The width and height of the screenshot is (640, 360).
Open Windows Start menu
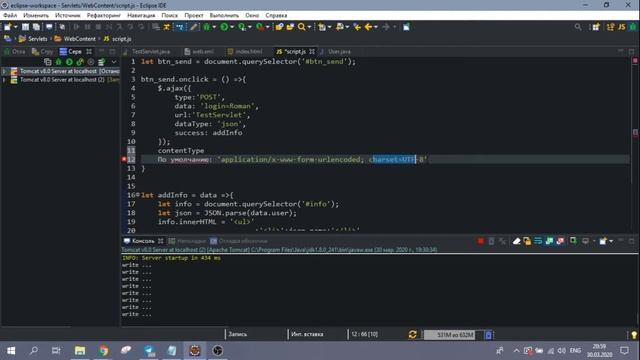click(x=11, y=350)
